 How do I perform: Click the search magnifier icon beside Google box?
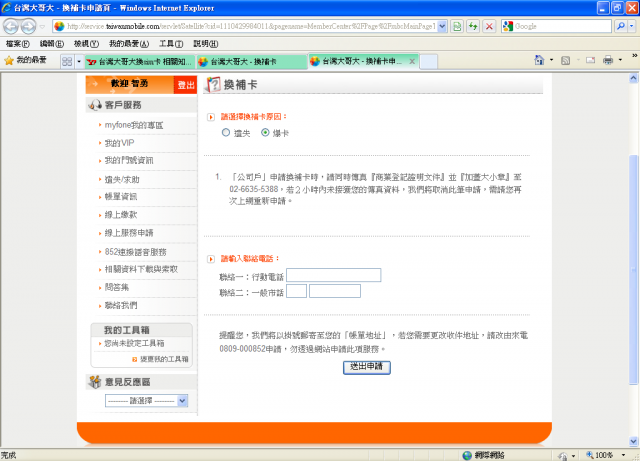tap(620, 27)
